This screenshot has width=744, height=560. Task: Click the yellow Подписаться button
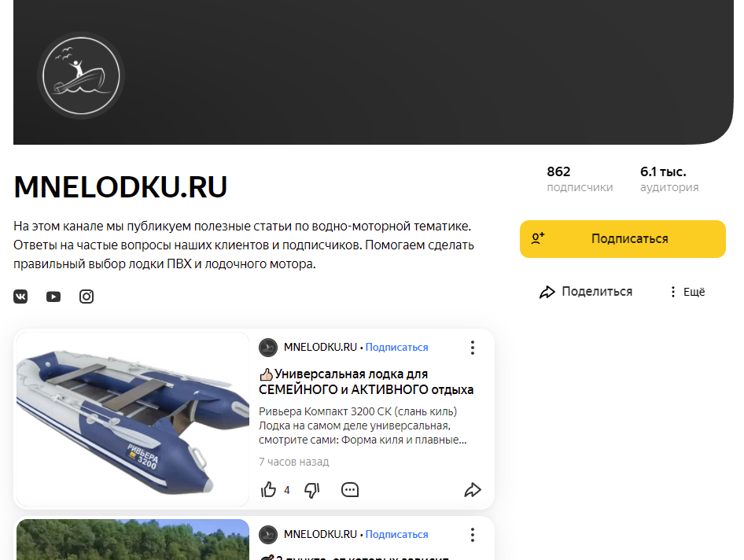(623, 239)
